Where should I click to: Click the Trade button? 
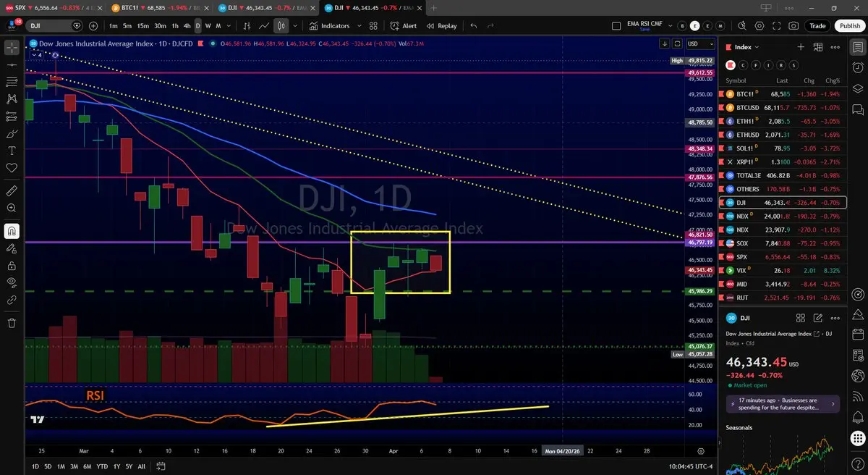click(817, 25)
